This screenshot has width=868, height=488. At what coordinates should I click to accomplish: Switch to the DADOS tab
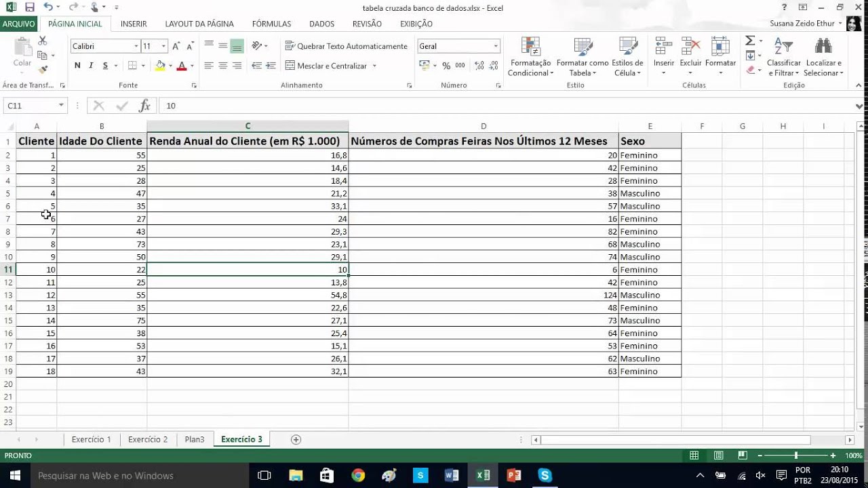(321, 24)
